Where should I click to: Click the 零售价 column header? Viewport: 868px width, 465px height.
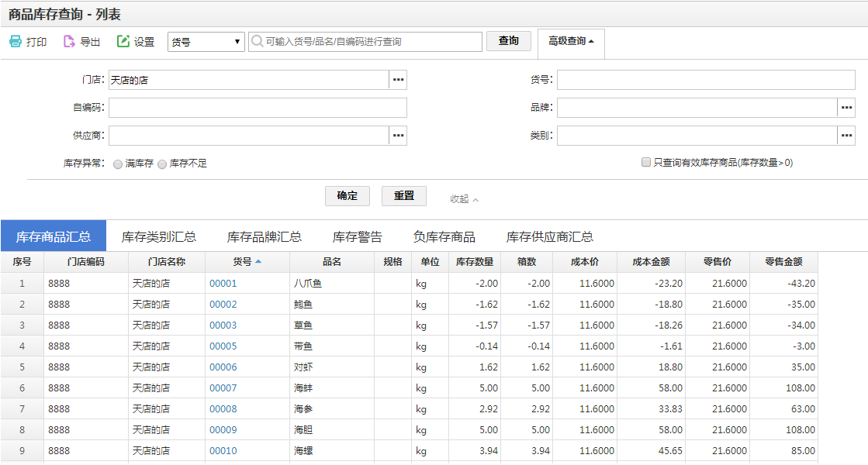point(718,261)
